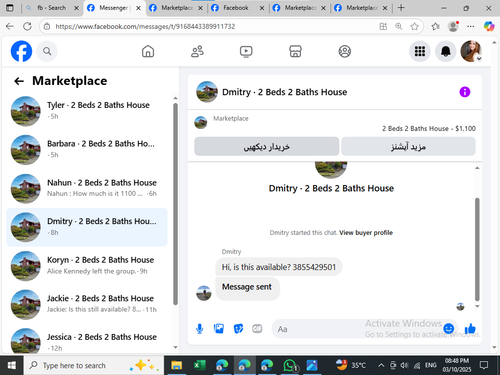Switch to the 'fb - Search' browser tab
This screenshot has height=375, width=500.
(52, 8)
